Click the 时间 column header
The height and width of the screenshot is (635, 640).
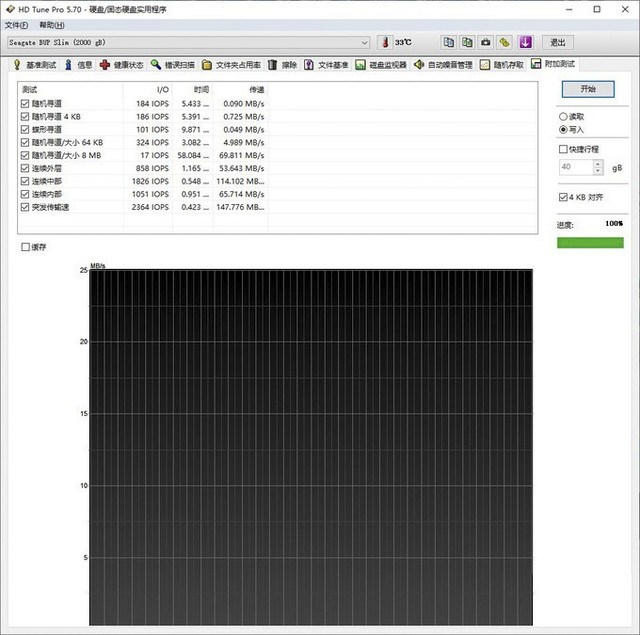(x=192, y=89)
